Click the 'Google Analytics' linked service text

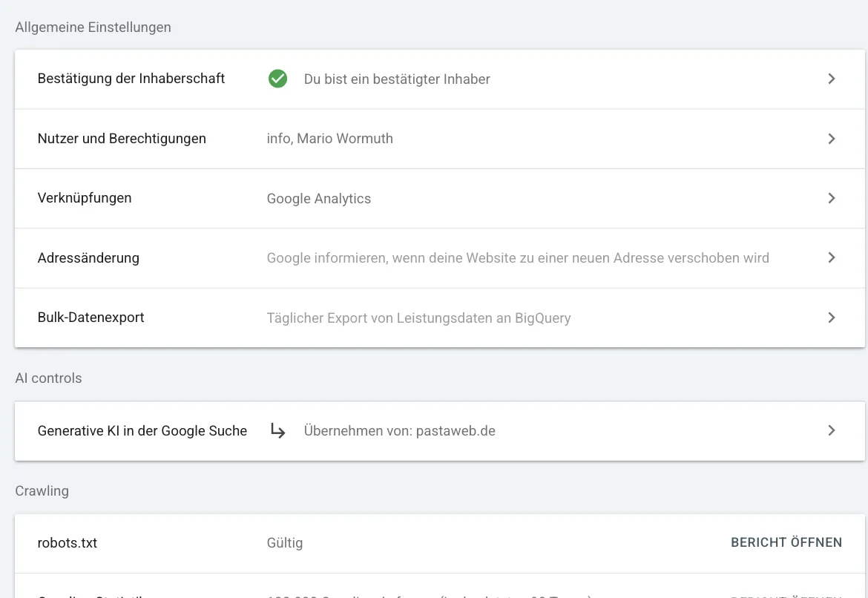319,199
